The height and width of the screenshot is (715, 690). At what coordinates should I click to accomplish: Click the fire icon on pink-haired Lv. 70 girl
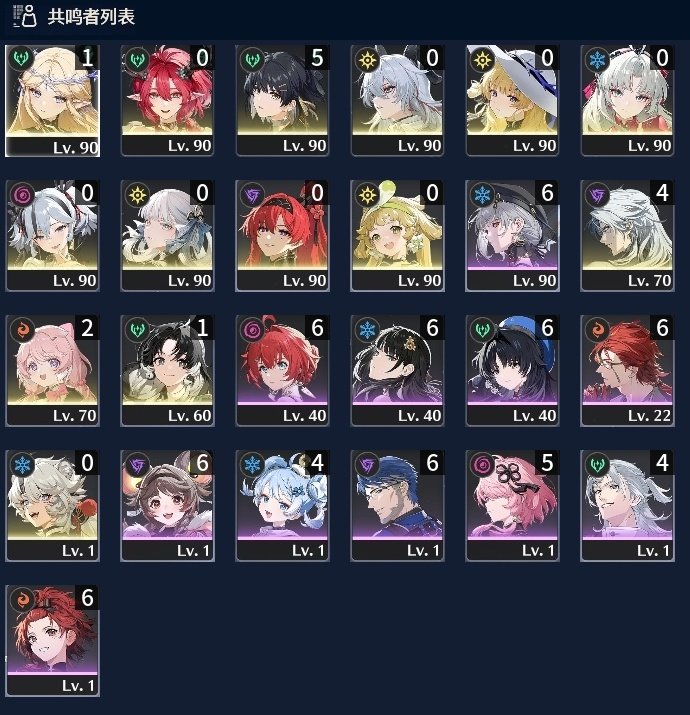click(22, 330)
